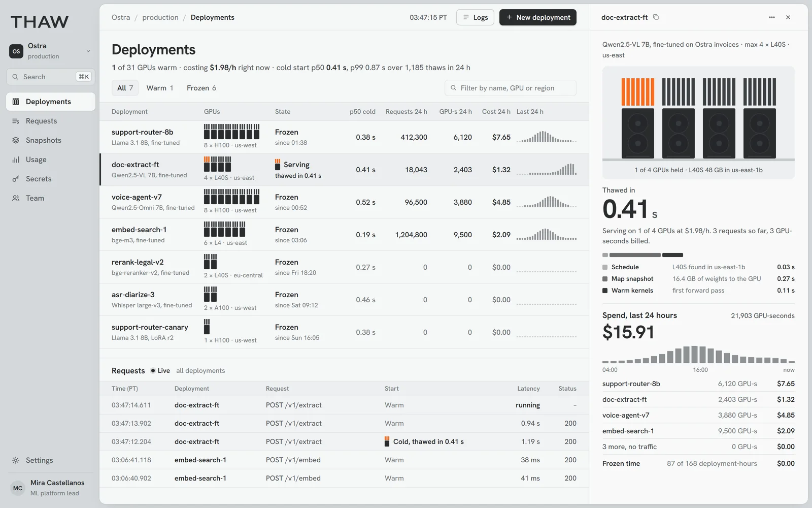
Task: Select the support-router-canary deployment row
Action: [344, 332]
